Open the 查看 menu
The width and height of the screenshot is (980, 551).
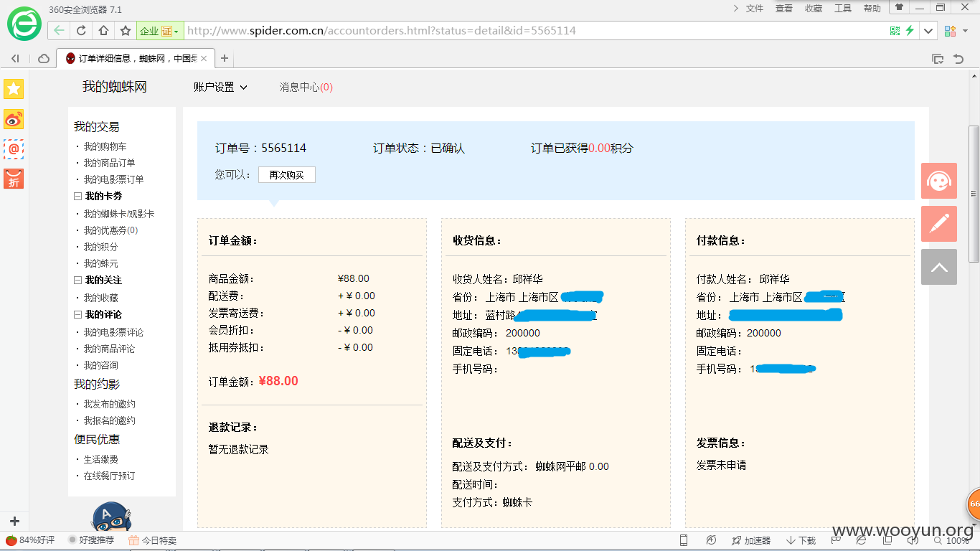click(x=784, y=9)
